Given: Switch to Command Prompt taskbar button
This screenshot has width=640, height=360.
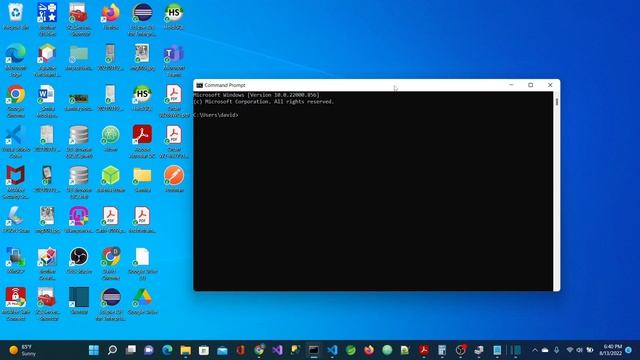Looking at the screenshot, I should [314, 350].
